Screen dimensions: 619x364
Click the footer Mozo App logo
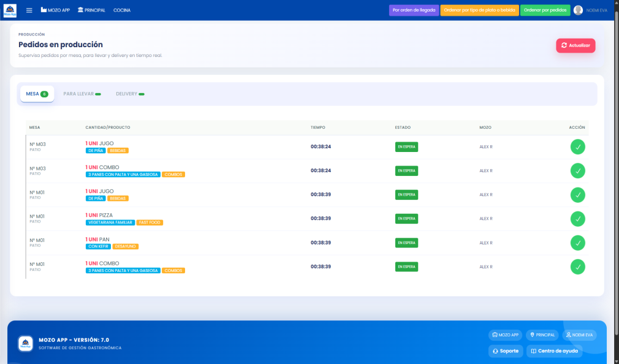[26, 343]
